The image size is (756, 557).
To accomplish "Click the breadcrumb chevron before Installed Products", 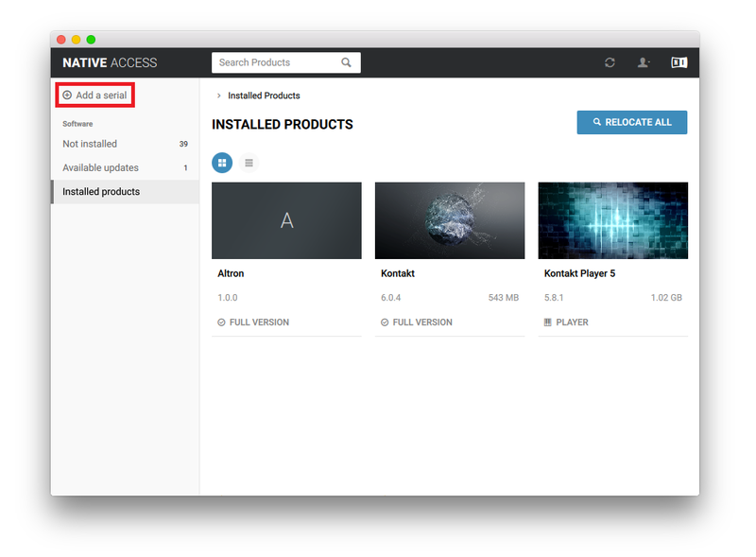I will tap(219, 96).
